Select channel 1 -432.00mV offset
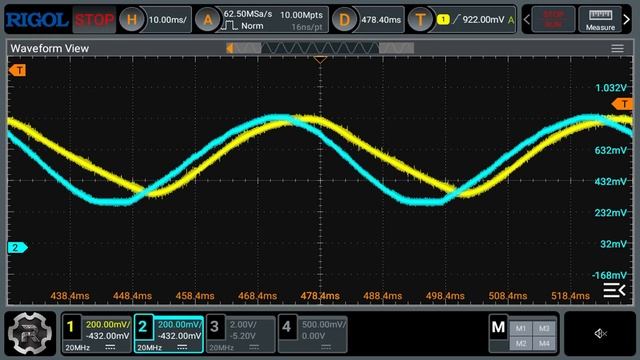Viewport: 640px width, 360px height. pyautogui.click(x=108, y=336)
